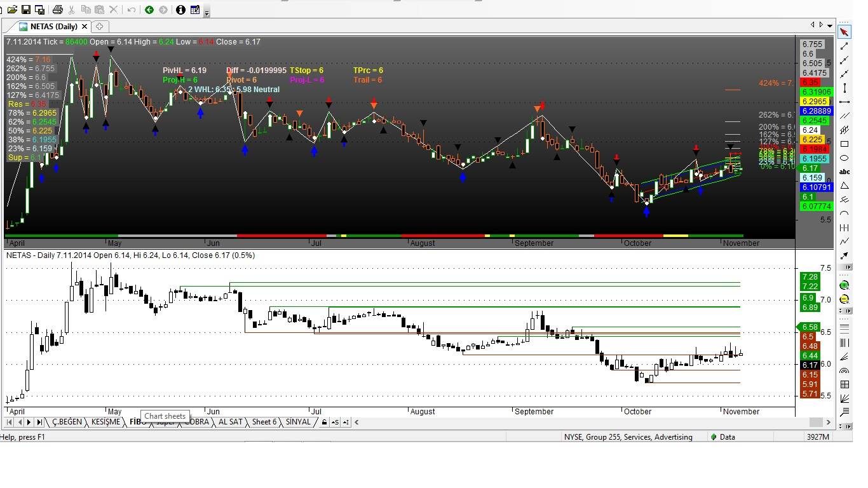Open the black information icon
The image size is (868, 488).
[181, 10]
